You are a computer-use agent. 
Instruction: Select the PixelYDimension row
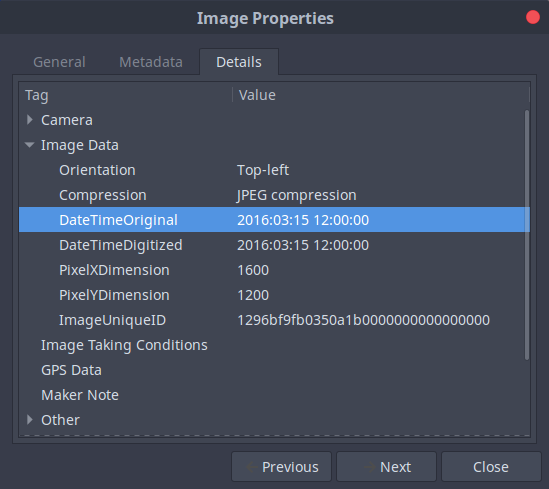[274, 295]
